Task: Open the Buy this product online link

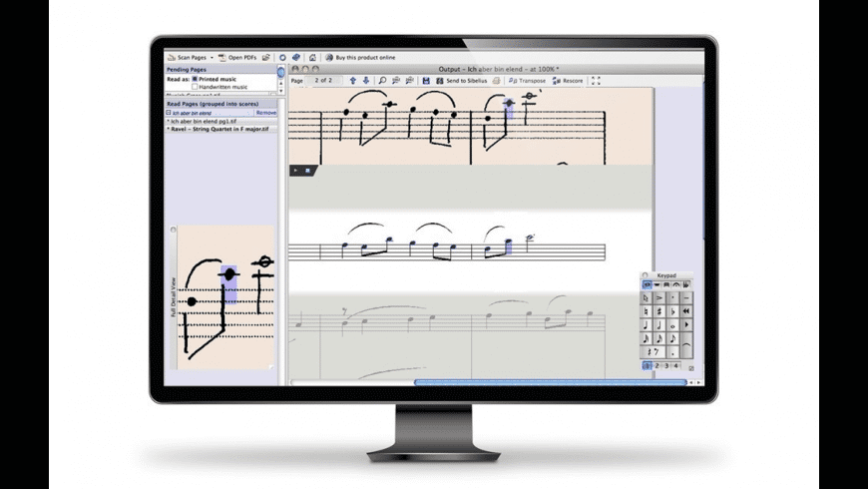Action: (360, 57)
